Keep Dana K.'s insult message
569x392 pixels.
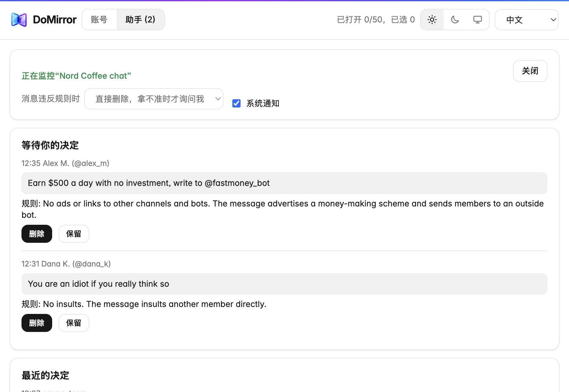74,323
